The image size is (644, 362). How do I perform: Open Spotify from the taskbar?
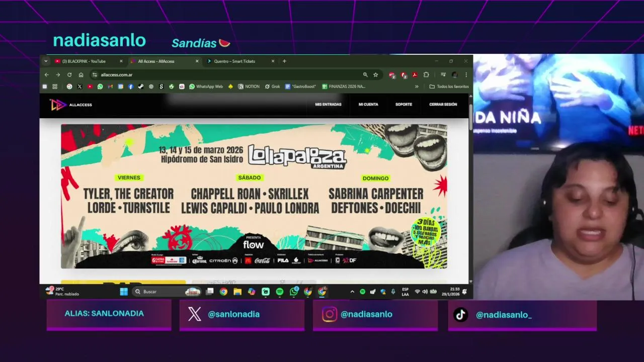click(x=280, y=292)
